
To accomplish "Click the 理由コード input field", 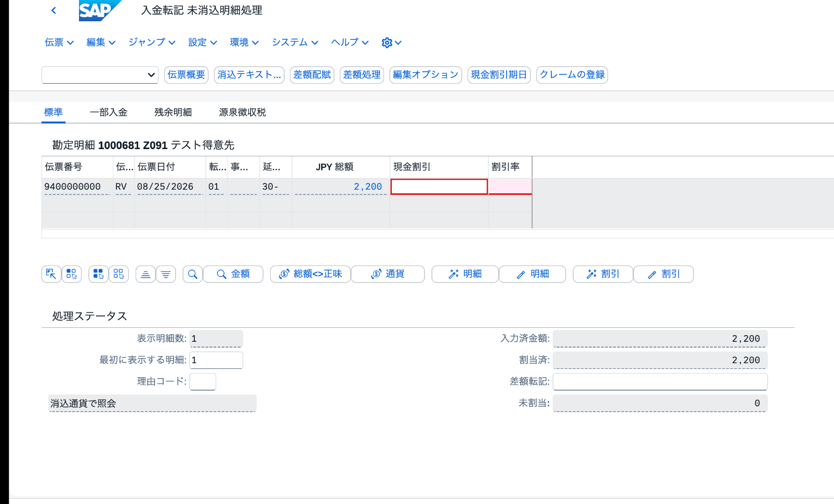I will [203, 381].
